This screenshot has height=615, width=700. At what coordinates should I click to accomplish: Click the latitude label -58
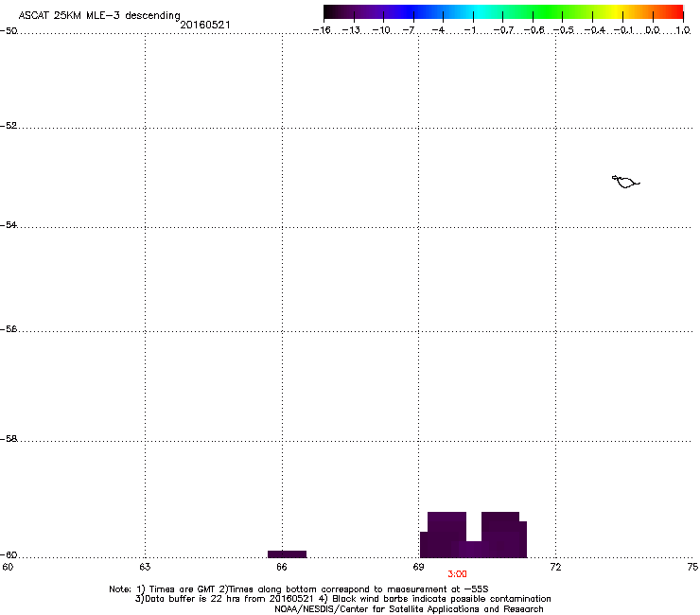(x=9, y=439)
